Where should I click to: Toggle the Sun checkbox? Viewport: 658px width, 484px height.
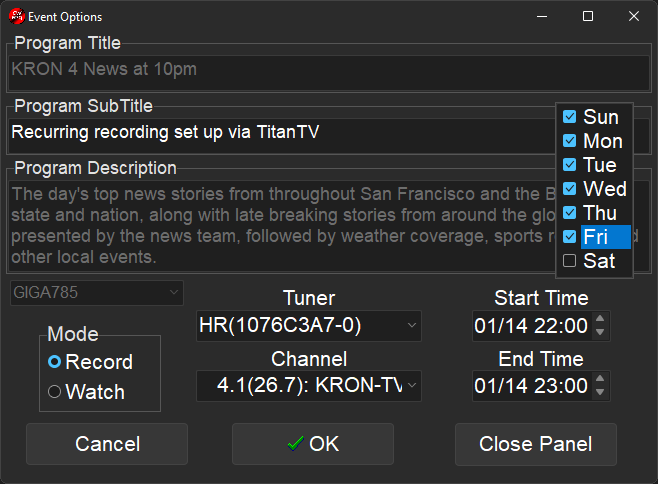(x=570, y=117)
